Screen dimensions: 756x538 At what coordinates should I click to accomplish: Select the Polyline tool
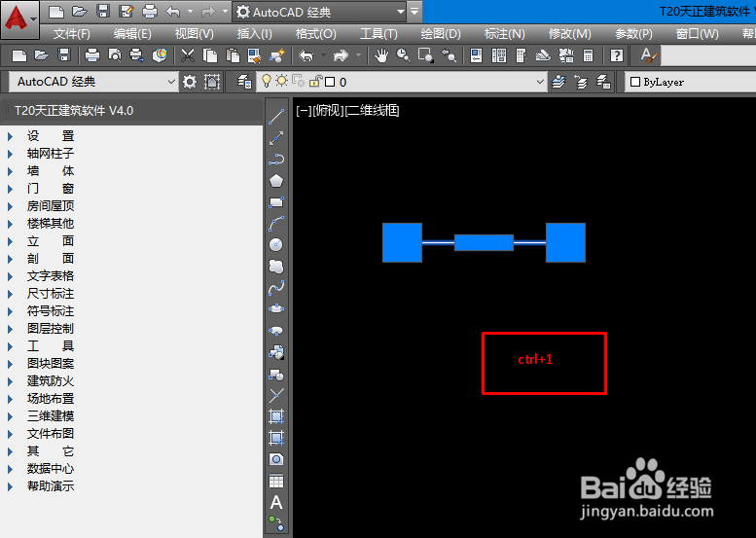276,160
